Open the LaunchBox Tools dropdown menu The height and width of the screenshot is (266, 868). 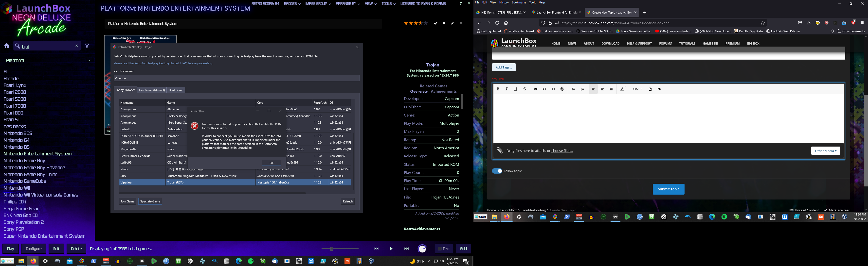[x=389, y=4]
